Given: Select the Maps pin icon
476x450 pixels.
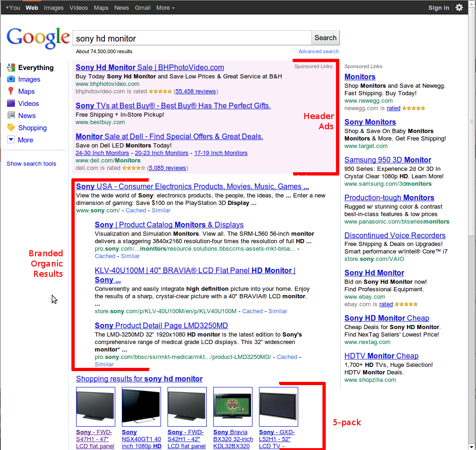Looking at the screenshot, I should click(x=11, y=91).
